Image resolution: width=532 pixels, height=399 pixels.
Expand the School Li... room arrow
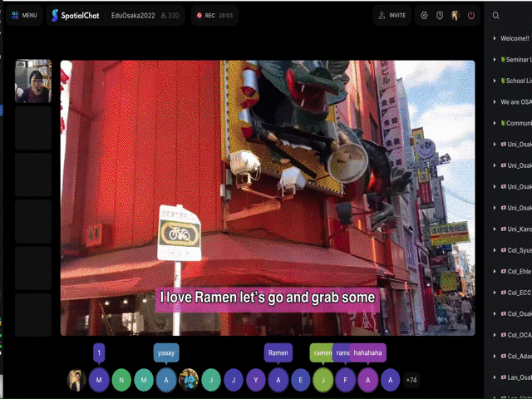point(495,81)
